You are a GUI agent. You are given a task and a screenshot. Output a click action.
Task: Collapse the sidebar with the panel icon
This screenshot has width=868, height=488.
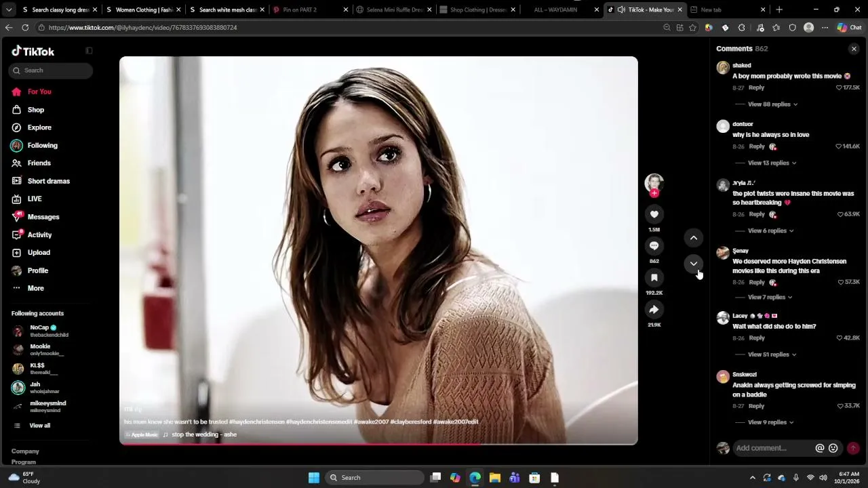[x=89, y=51]
